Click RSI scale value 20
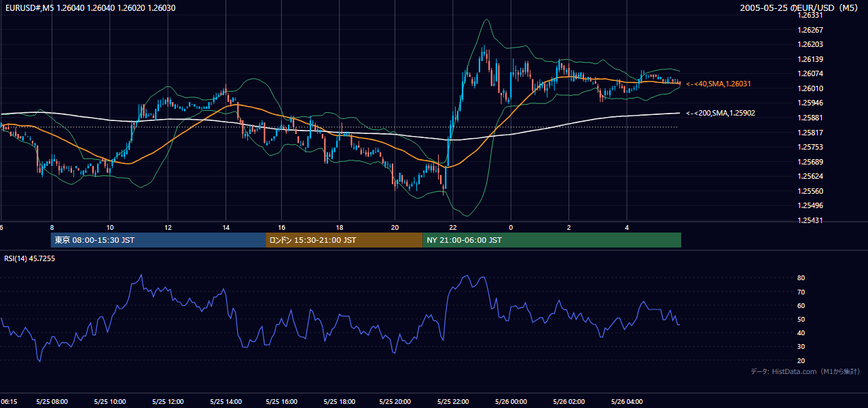868x408 pixels. point(801,360)
